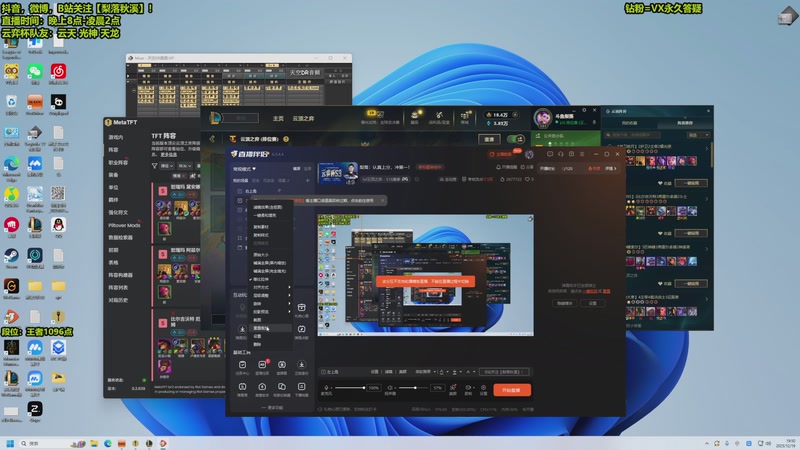The image size is (800, 450).
Task: Choose 原始大小 in the context menu
Action: 261,255
